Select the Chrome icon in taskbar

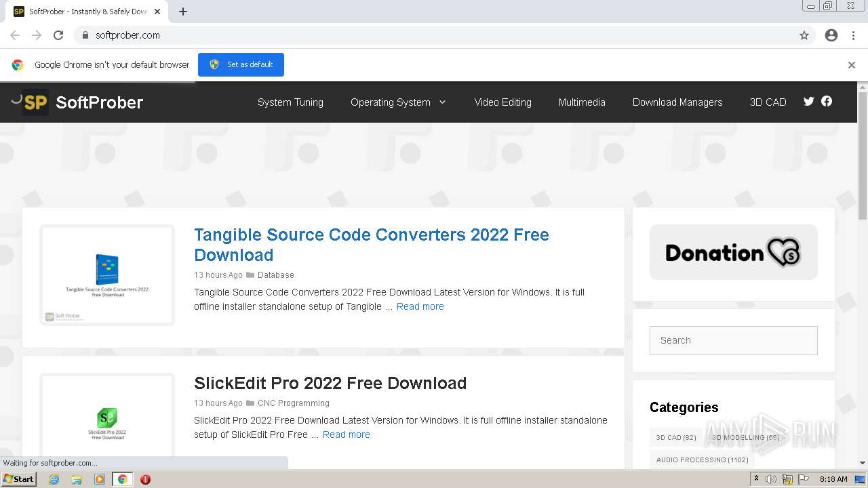[x=122, y=479]
